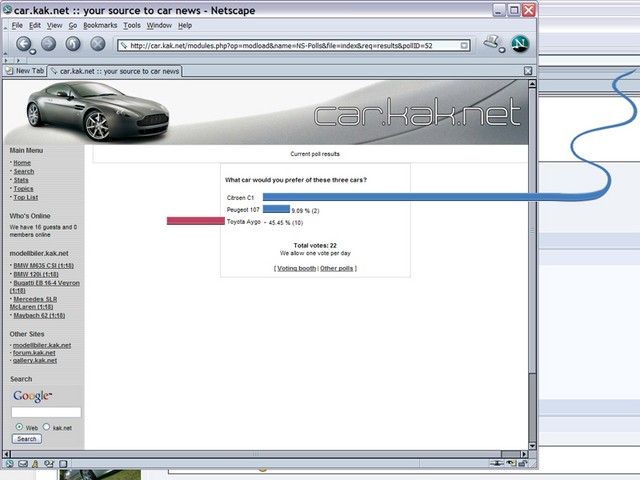Collapse the menu bar toolbar grippy
This screenshot has height=480, width=640.
5,26
